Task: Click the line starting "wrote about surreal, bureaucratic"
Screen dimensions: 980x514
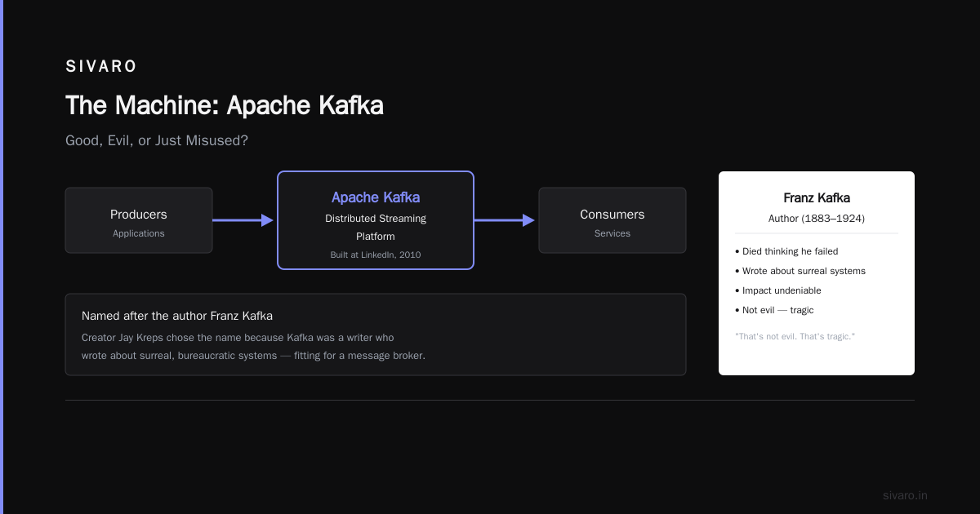Action: coord(253,356)
